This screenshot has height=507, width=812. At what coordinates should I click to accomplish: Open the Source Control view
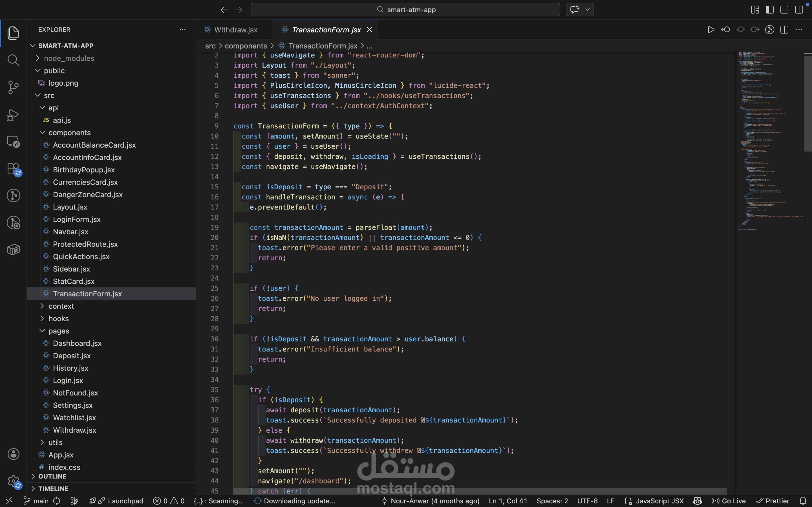click(x=13, y=87)
